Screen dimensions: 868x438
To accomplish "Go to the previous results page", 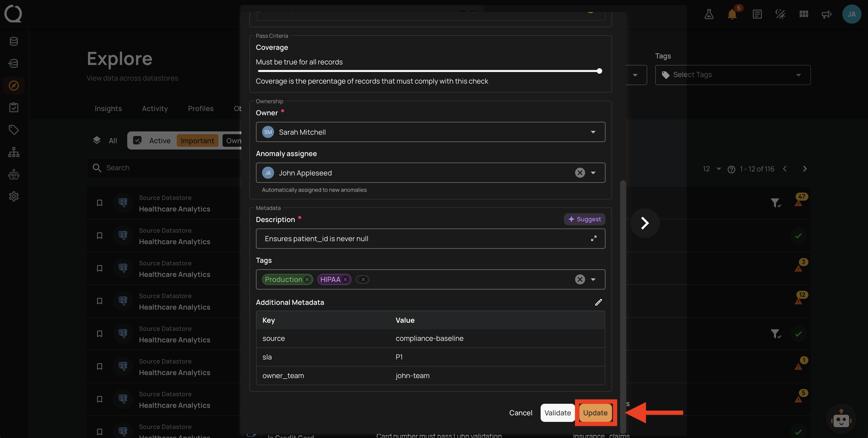I will (x=785, y=169).
